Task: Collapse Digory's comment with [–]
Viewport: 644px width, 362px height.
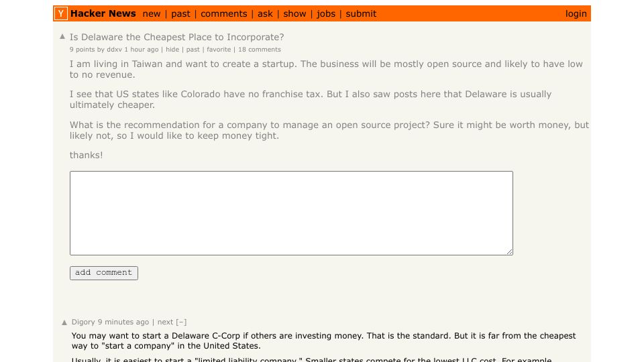Action: (x=182, y=322)
